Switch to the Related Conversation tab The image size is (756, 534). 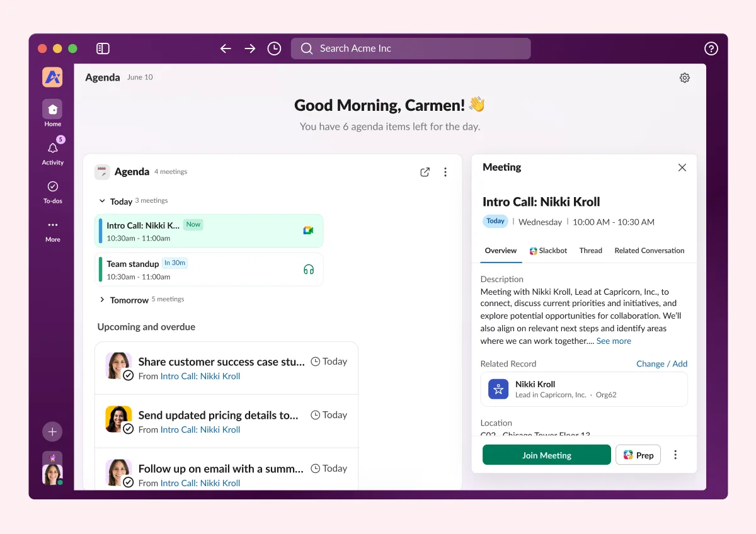(x=650, y=251)
